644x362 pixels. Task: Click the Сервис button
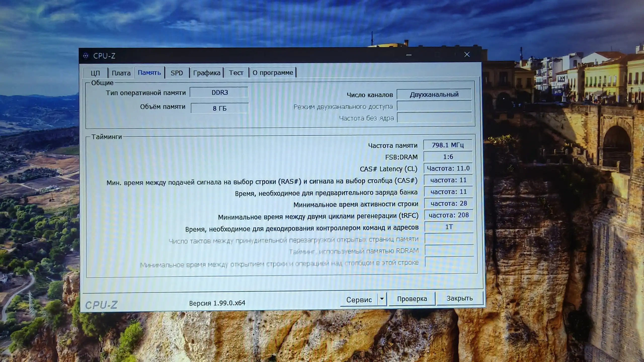click(x=359, y=299)
